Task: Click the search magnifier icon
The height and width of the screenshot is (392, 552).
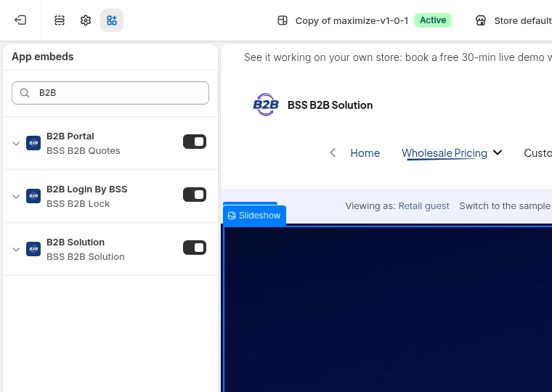Action: click(x=25, y=93)
